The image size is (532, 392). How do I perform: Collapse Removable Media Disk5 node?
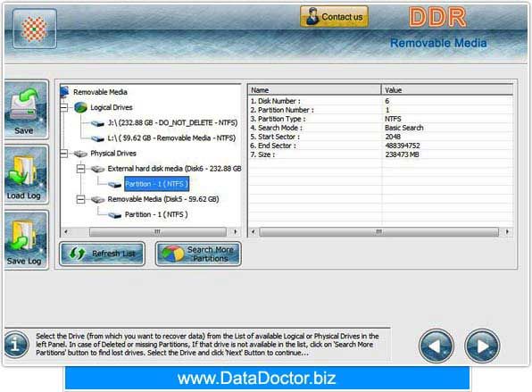click(x=80, y=199)
